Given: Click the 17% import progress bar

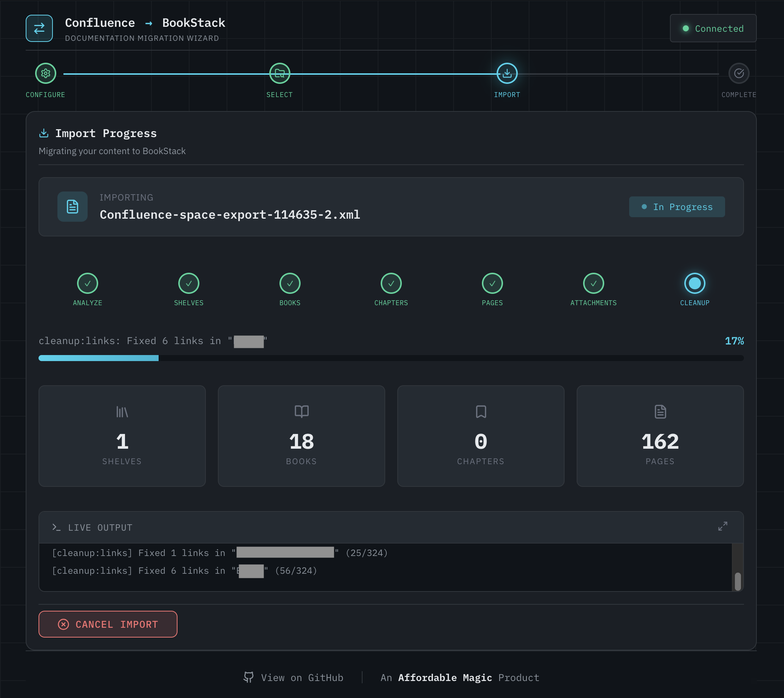Looking at the screenshot, I should (391, 358).
